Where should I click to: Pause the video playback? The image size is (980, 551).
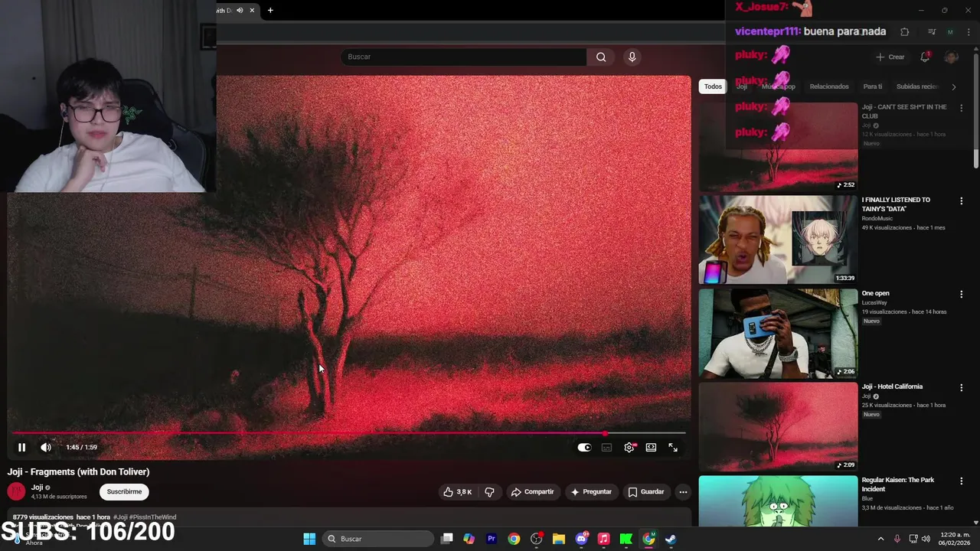click(x=21, y=448)
